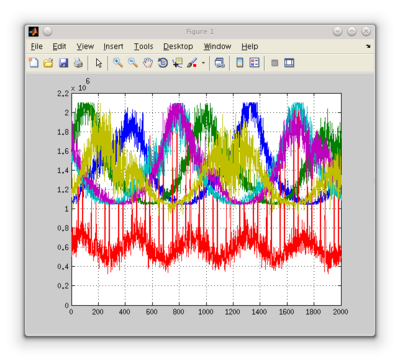Toggle the Brush data tool
This screenshot has width=400, height=361.
tap(192, 63)
